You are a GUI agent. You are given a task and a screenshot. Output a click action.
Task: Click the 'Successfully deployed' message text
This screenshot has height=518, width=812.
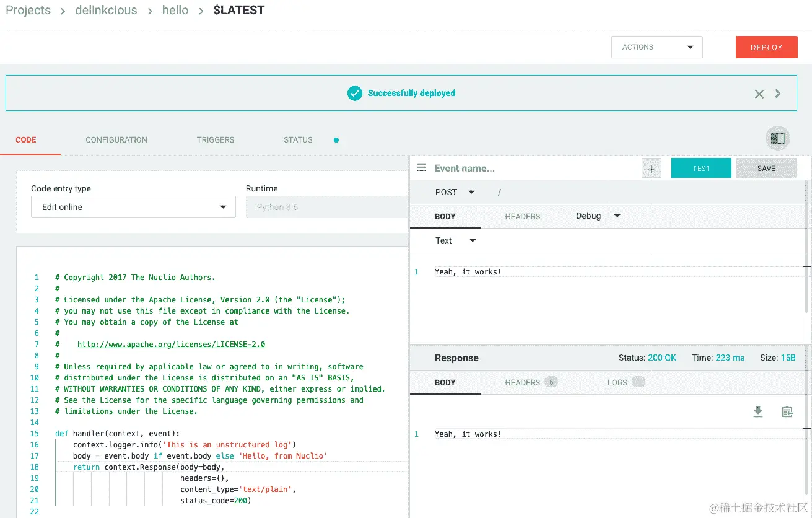click(411, 94)
